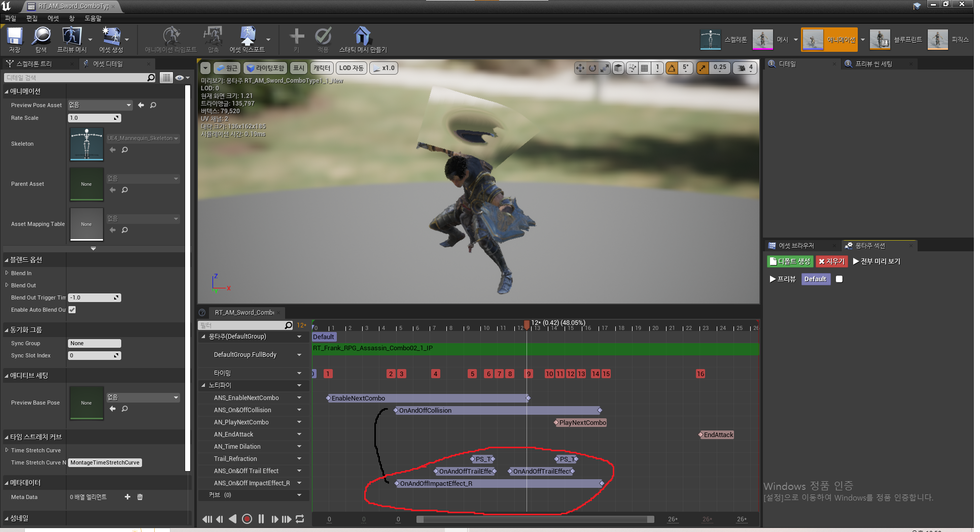Select the translate gizmo in viewport toolbar
Image resolution: width=980 pixels, height=532 pixels.
(x=580, y=68)
